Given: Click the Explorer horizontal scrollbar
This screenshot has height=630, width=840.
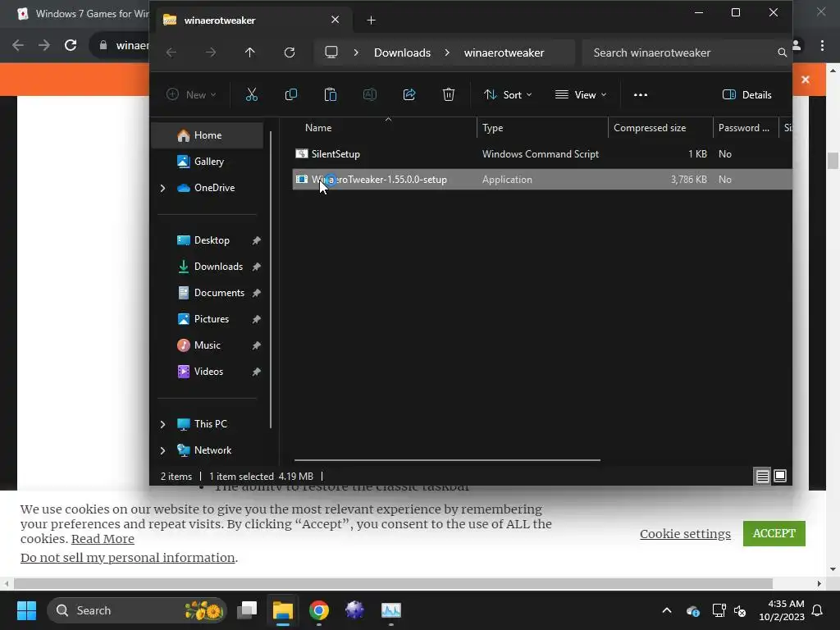Looking at the screenshot, I should tap(447, 459).
